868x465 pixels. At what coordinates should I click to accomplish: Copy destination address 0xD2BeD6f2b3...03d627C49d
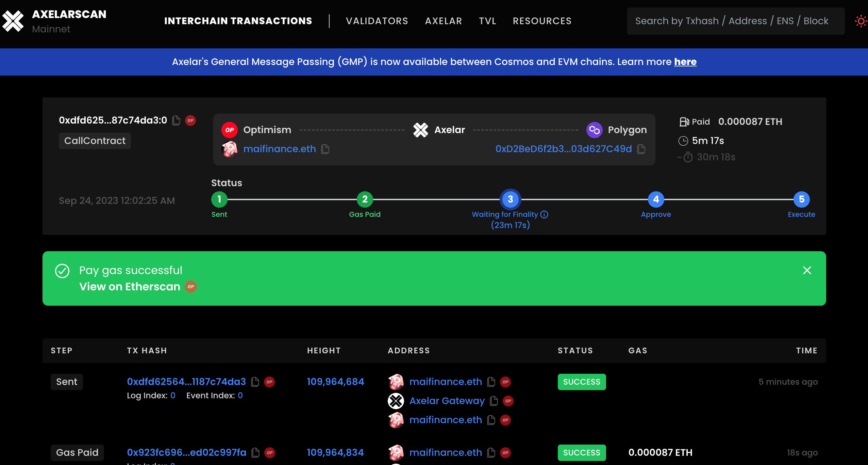click(x=641, y=149)
